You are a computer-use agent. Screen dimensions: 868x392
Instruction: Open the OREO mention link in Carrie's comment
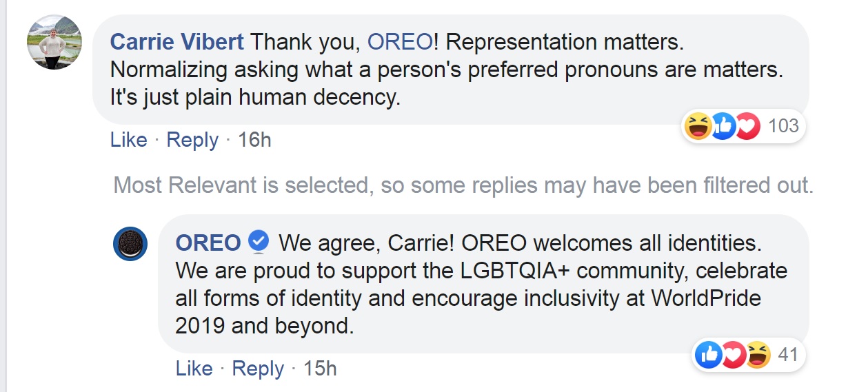[x=401, y=42]
